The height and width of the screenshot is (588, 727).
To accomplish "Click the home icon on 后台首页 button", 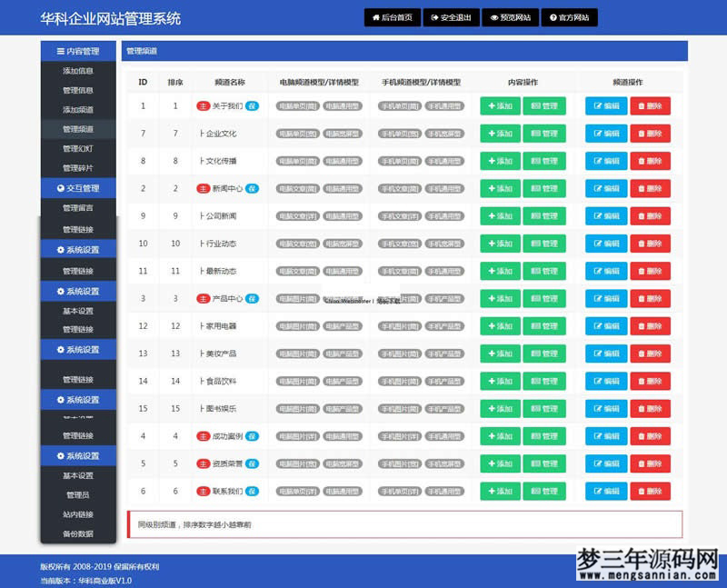I will pos(376,15).
